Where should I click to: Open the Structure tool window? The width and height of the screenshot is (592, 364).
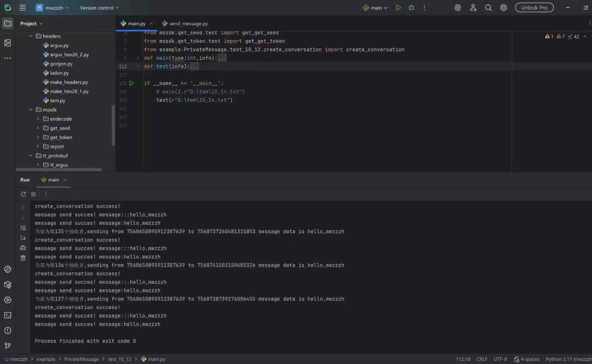7,43
